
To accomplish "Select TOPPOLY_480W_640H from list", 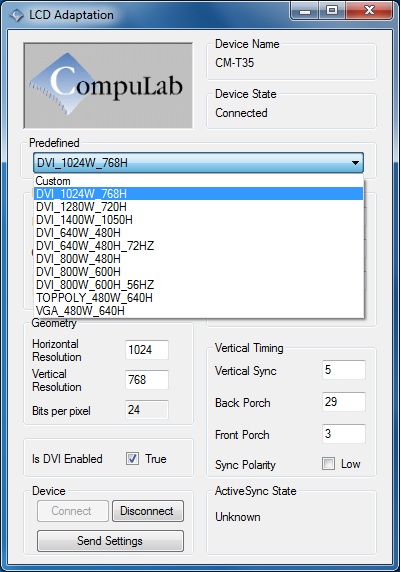I will pyautogui.click(x=199, y=298).
